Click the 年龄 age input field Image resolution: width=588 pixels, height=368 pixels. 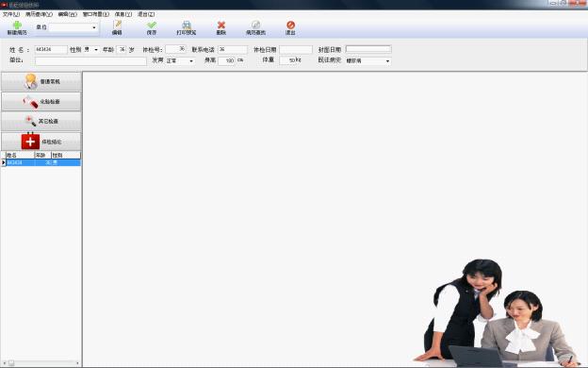122,50
